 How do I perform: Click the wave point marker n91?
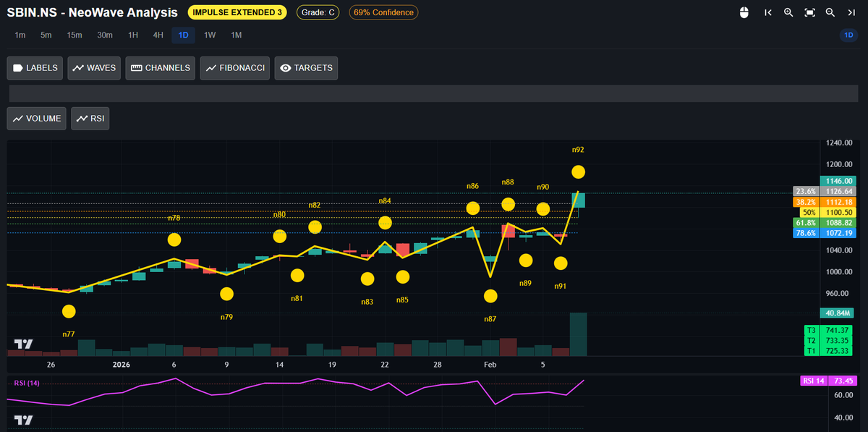click(561, 263)
